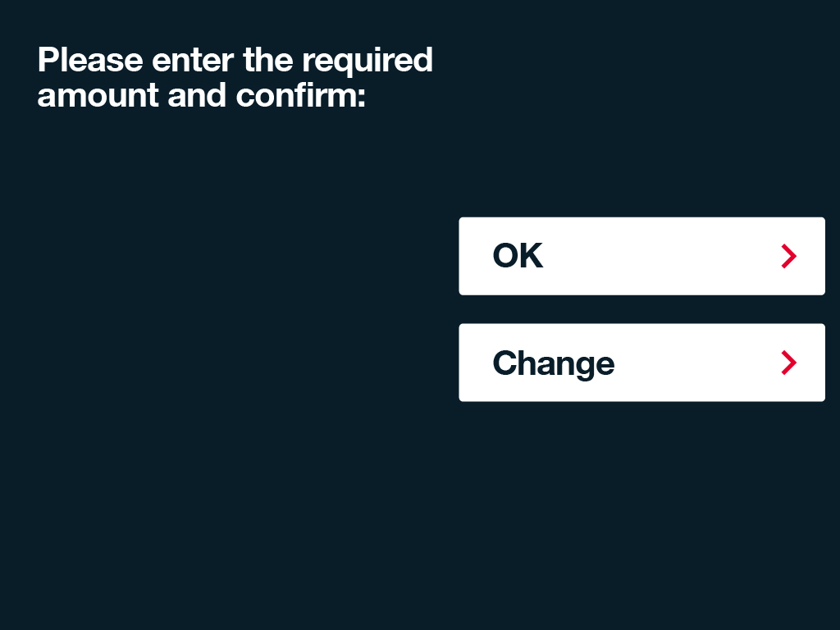Viewport: 840px width, 630px height.
Task: Choose Change to modify the amount
Action: click(641, 363)
